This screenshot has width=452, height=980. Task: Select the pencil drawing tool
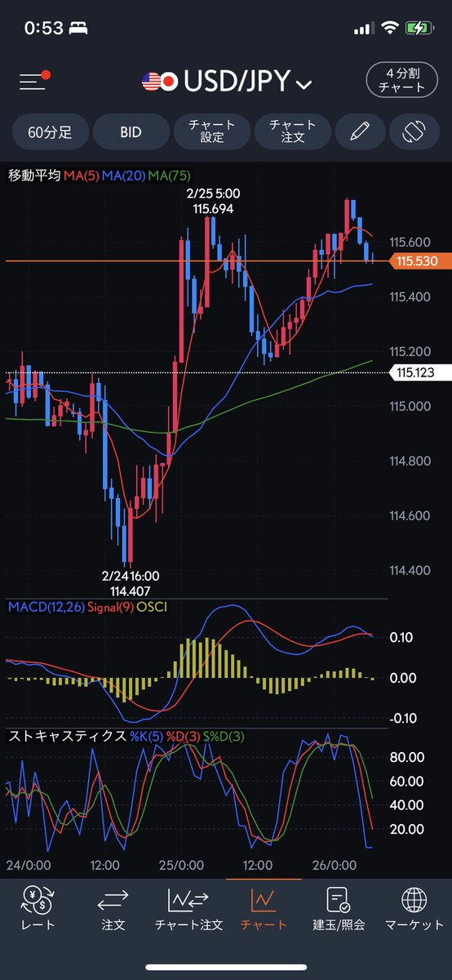pos(359,133)
